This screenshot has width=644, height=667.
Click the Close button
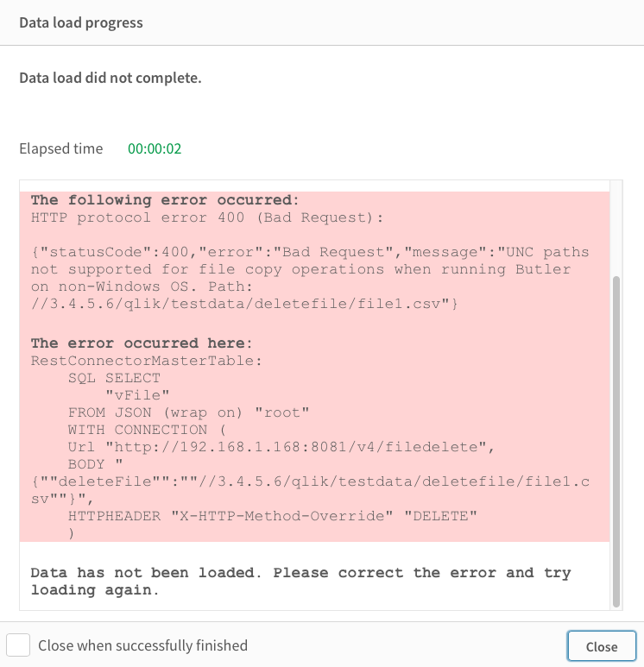[601, 646]
